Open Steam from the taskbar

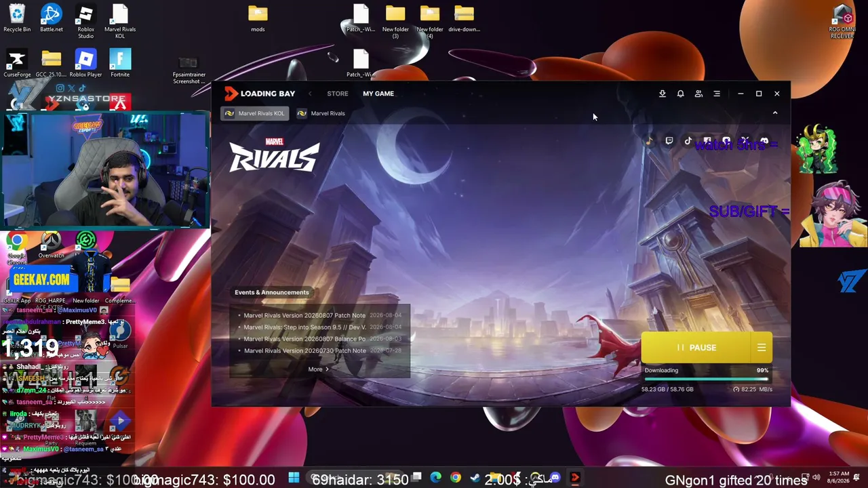coord(475,478)
